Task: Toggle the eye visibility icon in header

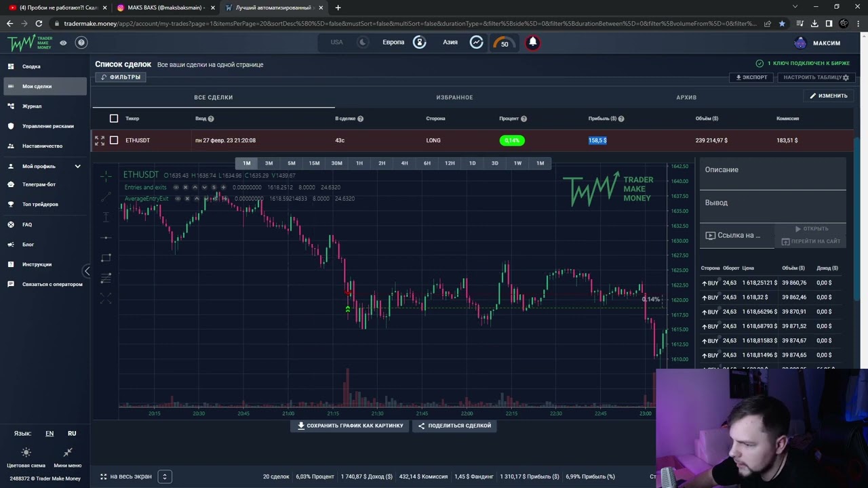Action: click(63, 43)
